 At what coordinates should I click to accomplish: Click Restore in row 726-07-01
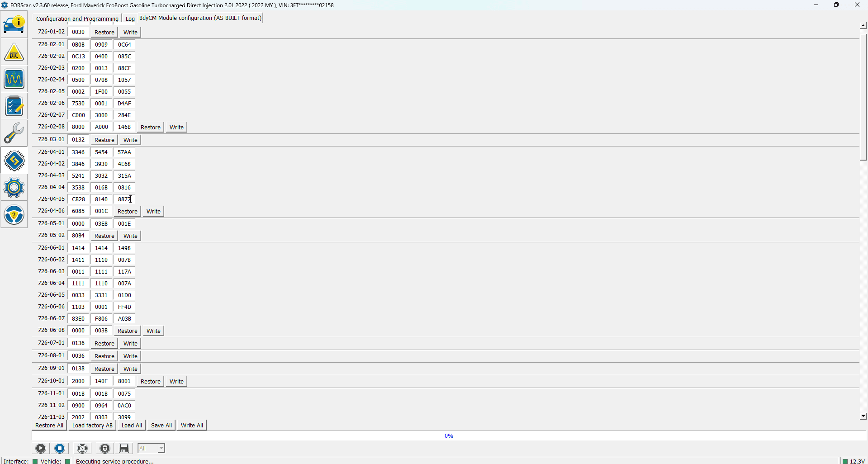pos(104,343)
